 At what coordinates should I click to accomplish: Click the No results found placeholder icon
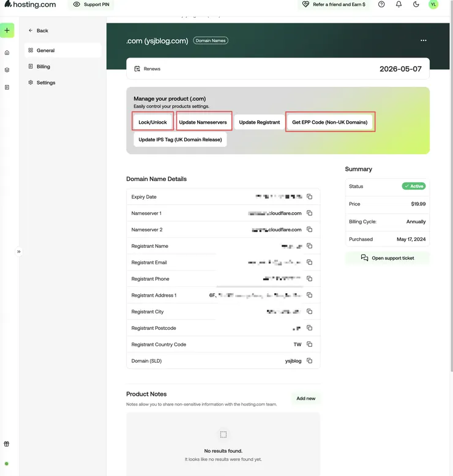coord(223,434)
